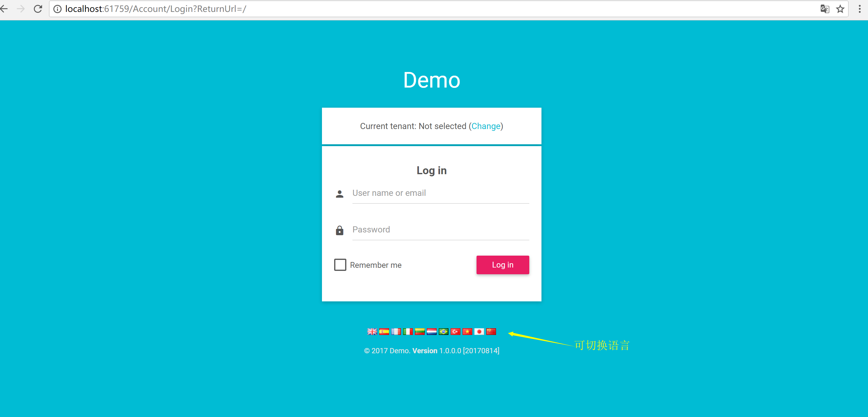The height and width of the screenshot is (417, 868).
Task: Switch language with the Vietnamese flag
Action: (467, 331)
